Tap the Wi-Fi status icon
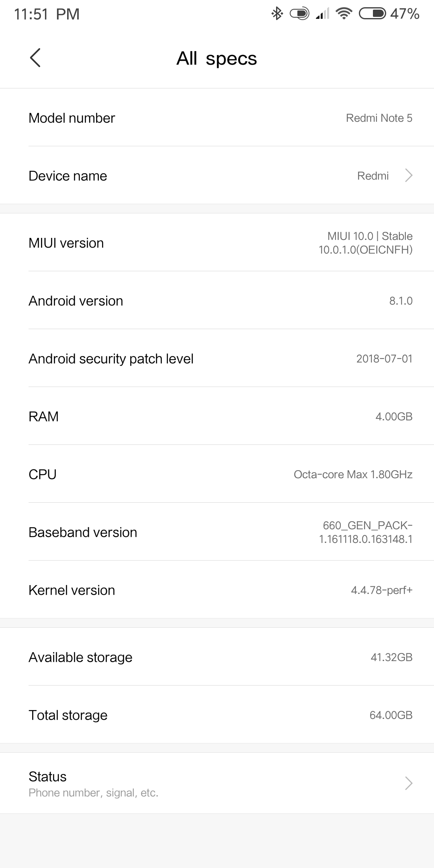 pyautogui.click(x=344, y=14)
